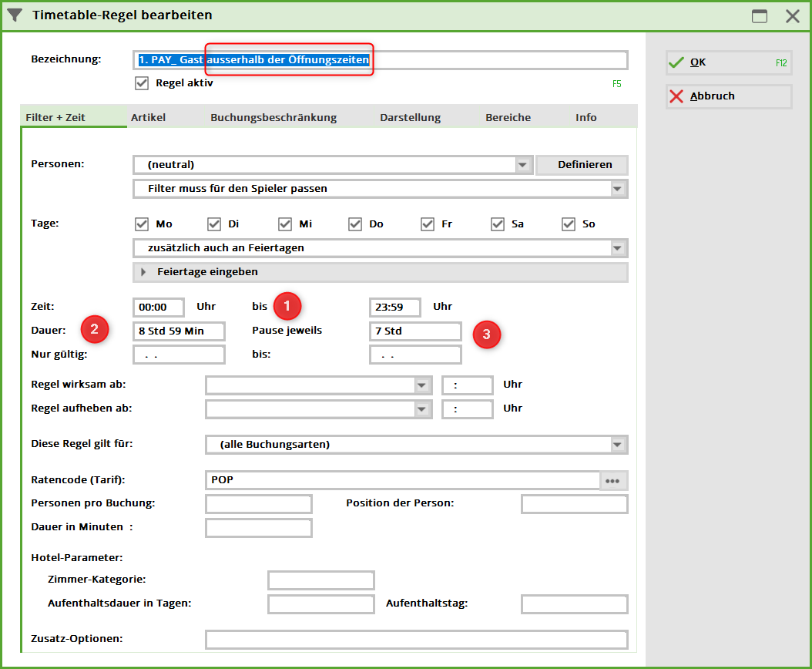Click the red circle marker number 3

(487, 333)
